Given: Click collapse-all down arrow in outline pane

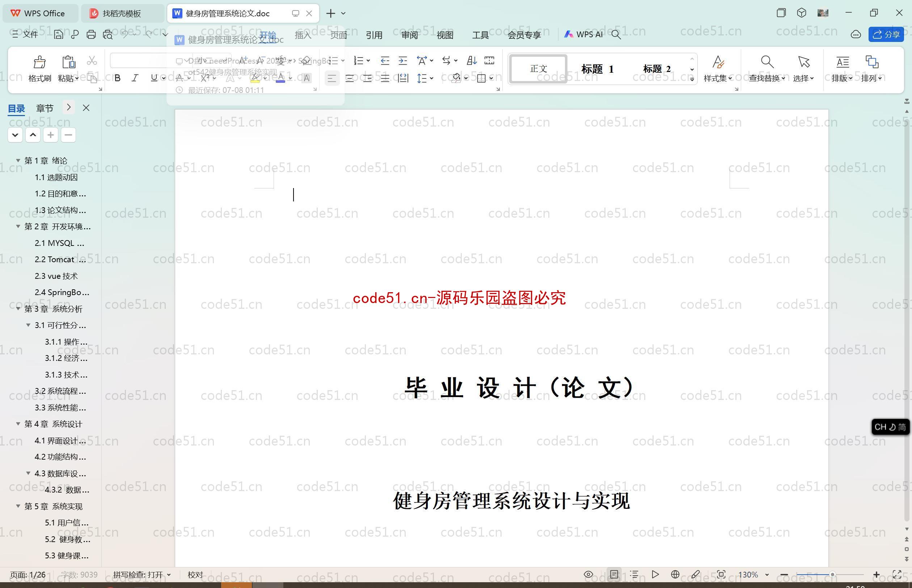Looking at the screenshot, I should (15, 135).
